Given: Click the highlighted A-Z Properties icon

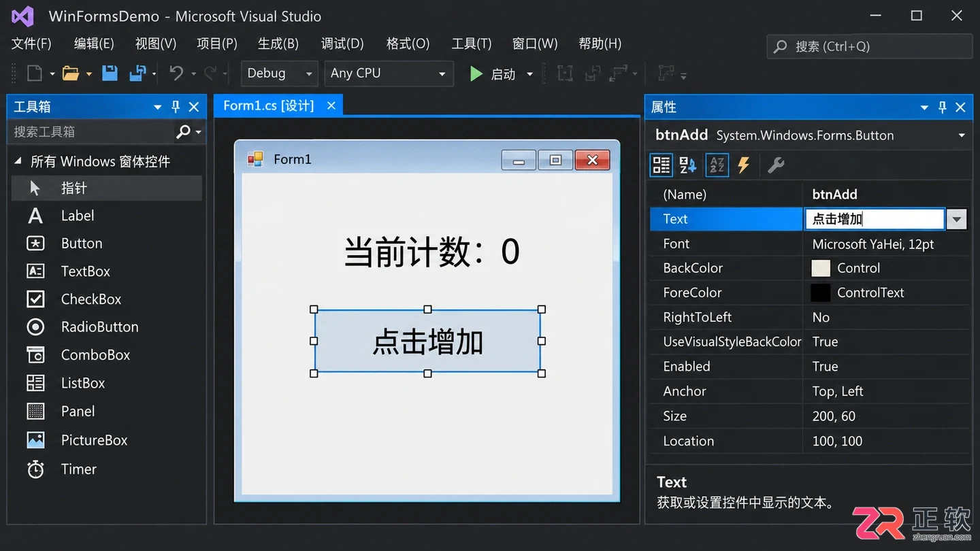Looking at the screenshot, I should (x=717, y=165).
